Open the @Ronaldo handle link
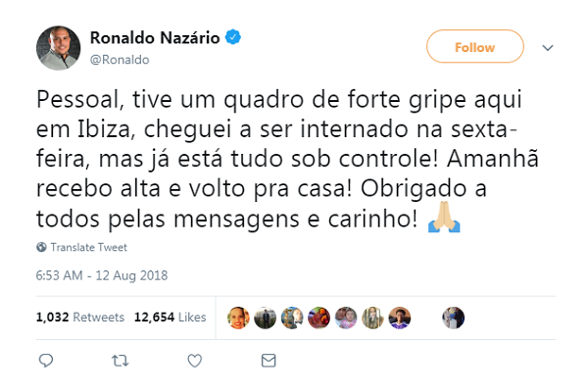The height and width of the screenshot is (392, 588). (120, 60)
